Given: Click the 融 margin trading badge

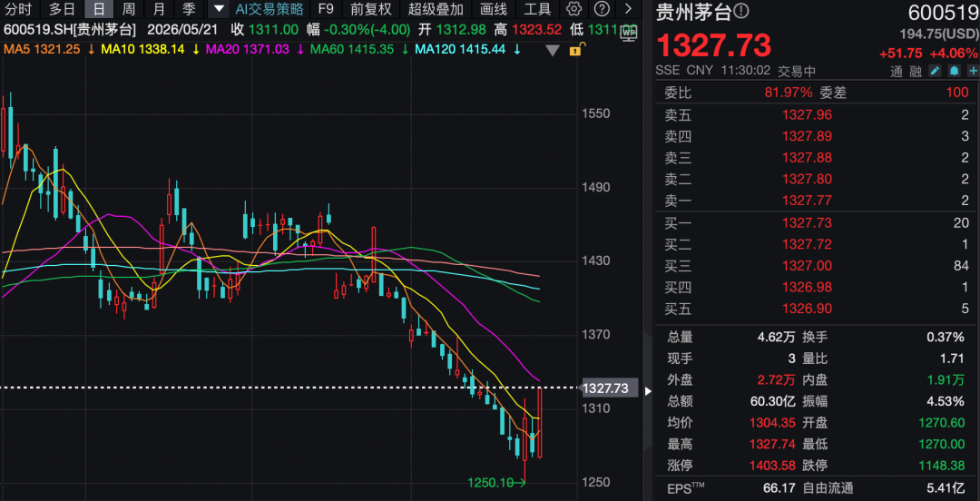Looking at the screenshot, I should click(x=916, y=72).
